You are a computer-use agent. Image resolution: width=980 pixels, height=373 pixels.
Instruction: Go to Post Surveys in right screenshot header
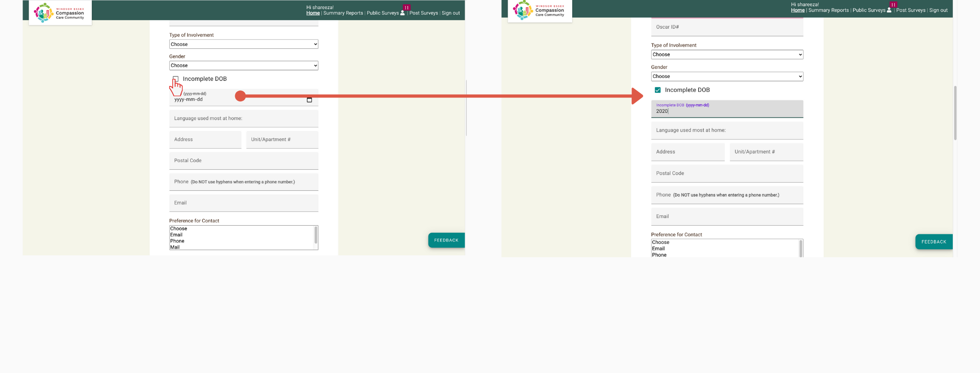911,10
